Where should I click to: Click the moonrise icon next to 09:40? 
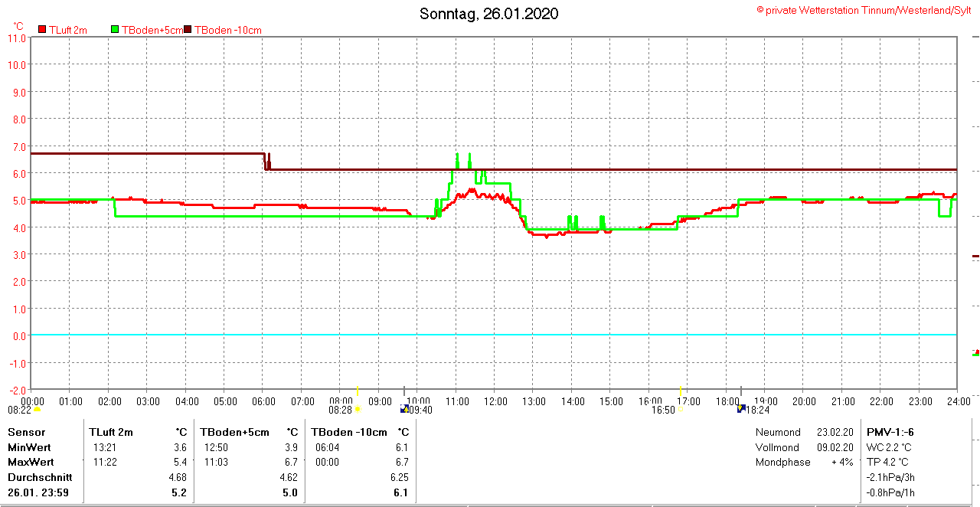coord(405,409)
